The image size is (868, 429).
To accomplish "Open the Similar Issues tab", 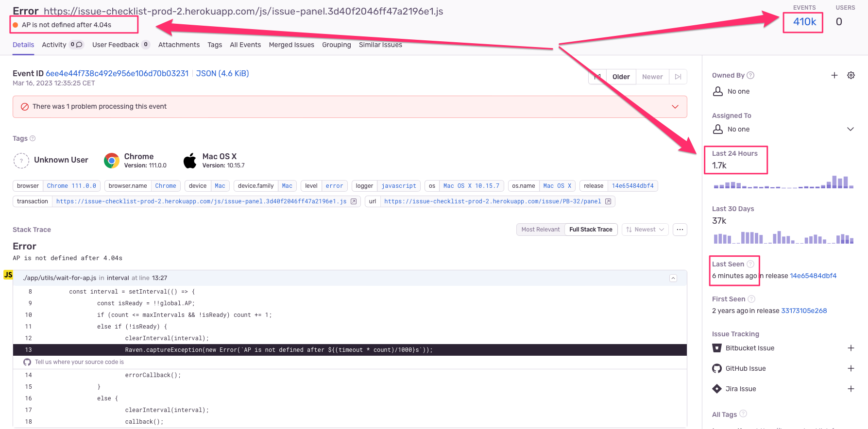I will (x=380, y=45).
